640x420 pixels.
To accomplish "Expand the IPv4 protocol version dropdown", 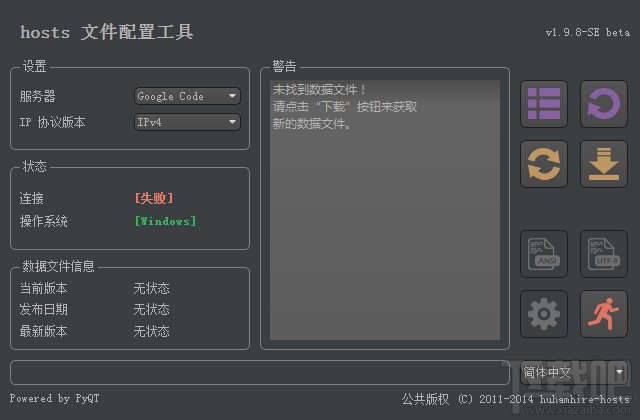I will coord(187,122).
